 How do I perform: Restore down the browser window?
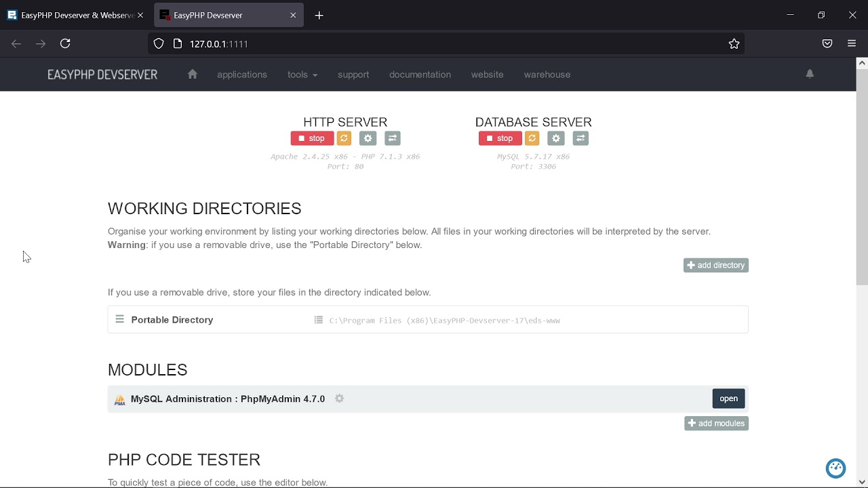tap(822, 15)
